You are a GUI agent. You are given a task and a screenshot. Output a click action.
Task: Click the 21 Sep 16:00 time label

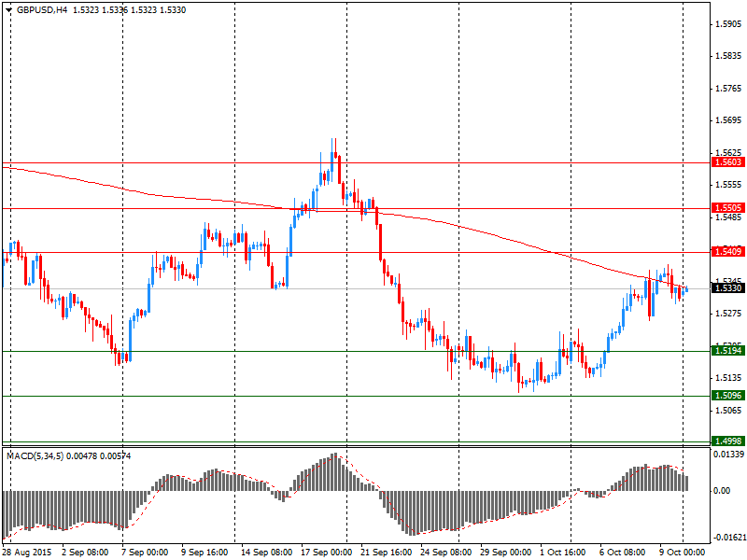387,553
